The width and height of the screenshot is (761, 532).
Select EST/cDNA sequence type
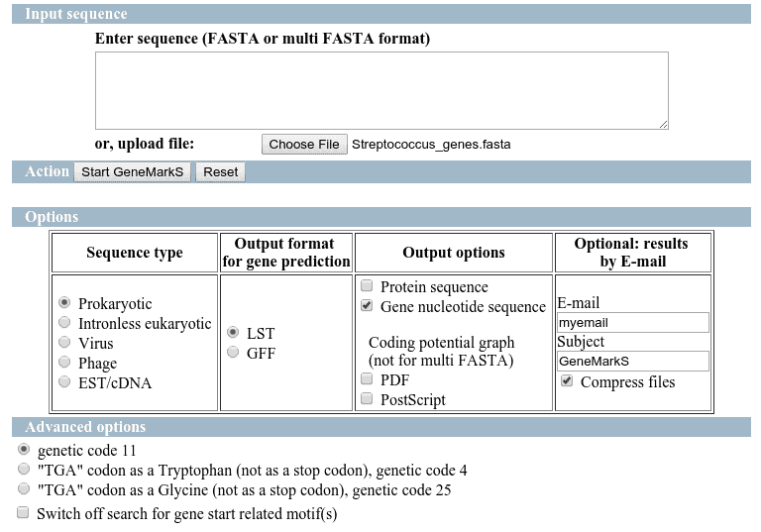(x=65, y=381)
